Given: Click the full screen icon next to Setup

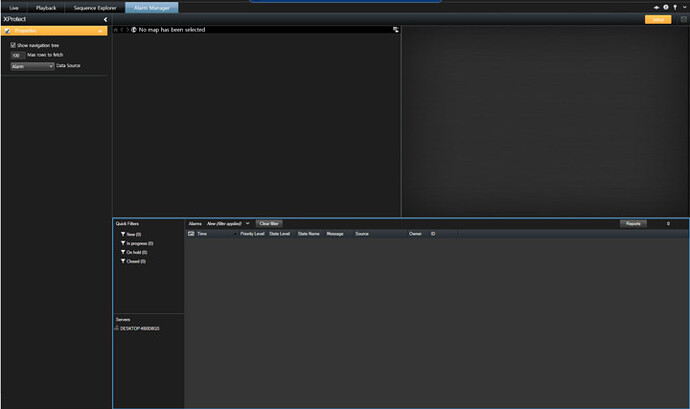Looking at the screenshot, I should pyautogui.click(x=683, y=19).
